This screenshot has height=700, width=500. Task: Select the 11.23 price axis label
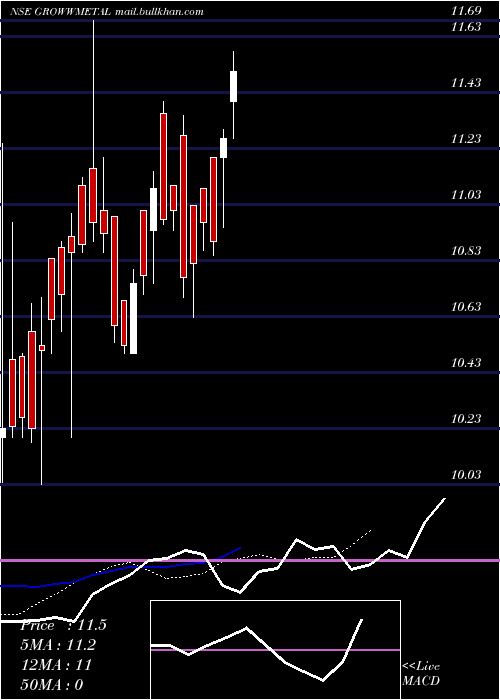coord(466,139)
